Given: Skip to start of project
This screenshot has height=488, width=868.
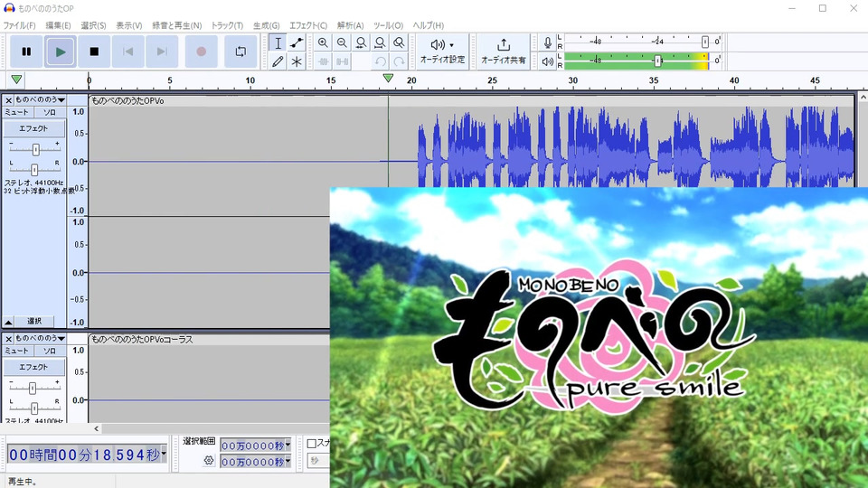Looking at the screenshot, I should 127,52.
